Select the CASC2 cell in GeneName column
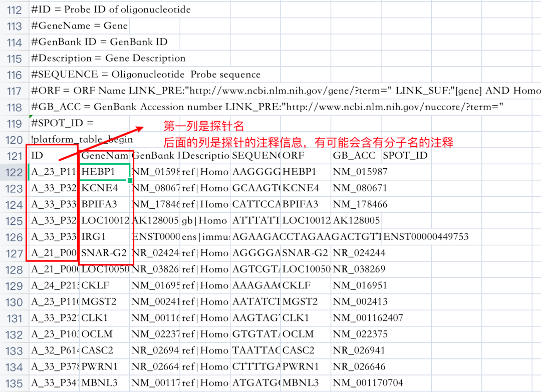541x392 pixels. point(105,350)
